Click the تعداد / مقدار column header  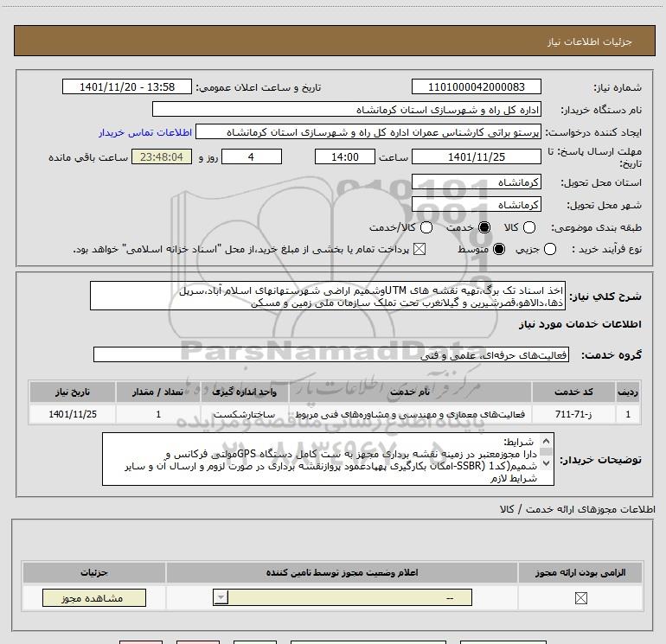[x=158, y=392]
